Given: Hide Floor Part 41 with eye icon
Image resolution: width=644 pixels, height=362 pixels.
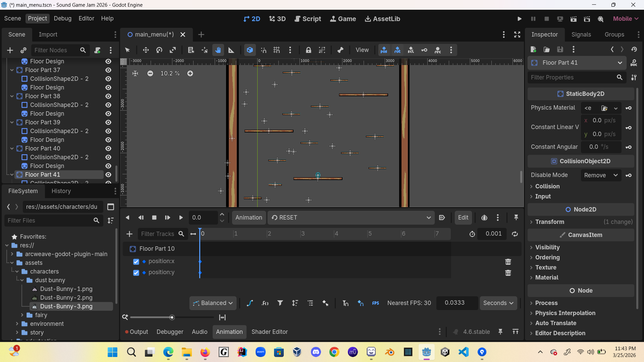Looking at the screenshot, I should tap(108, 175).
